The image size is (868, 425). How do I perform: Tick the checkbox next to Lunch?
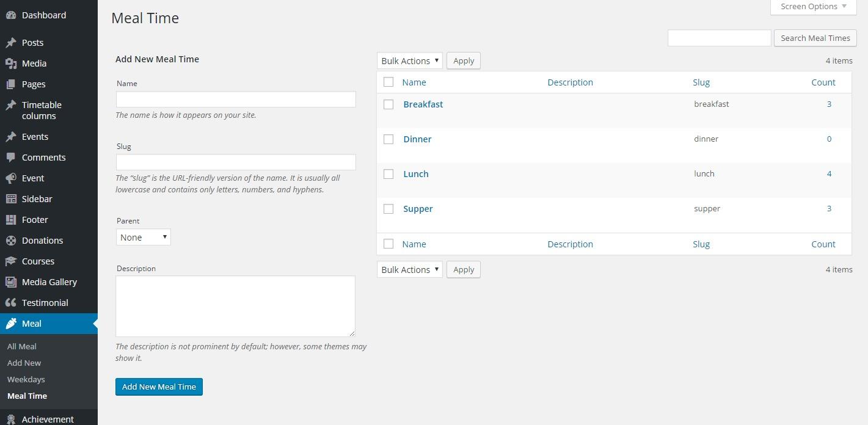(x=388, y=174)
